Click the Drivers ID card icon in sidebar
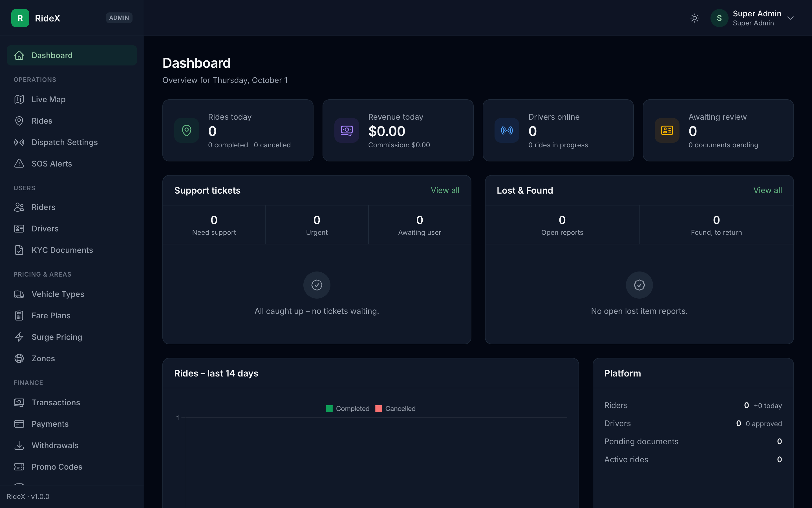 pyautogui.click(x=19, y=229)
